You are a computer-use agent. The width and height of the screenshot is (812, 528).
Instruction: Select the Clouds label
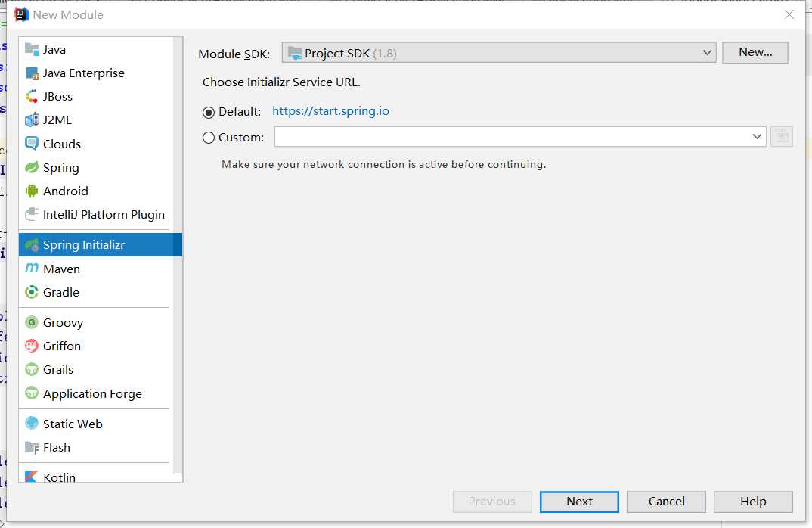[62, 144]
